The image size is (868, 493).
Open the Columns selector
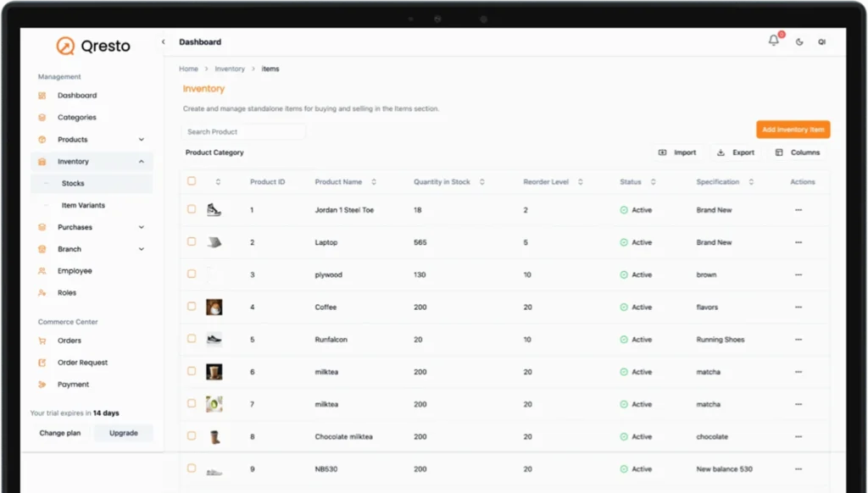(x=797, y=152)
